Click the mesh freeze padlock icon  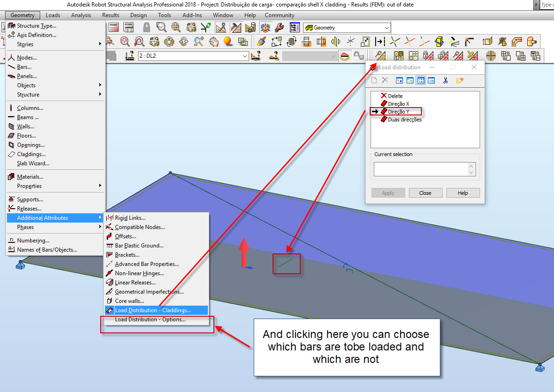click(428, 56)
